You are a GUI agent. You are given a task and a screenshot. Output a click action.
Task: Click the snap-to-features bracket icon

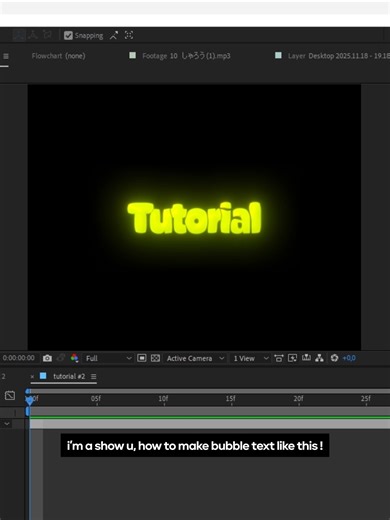coord(129,35)
